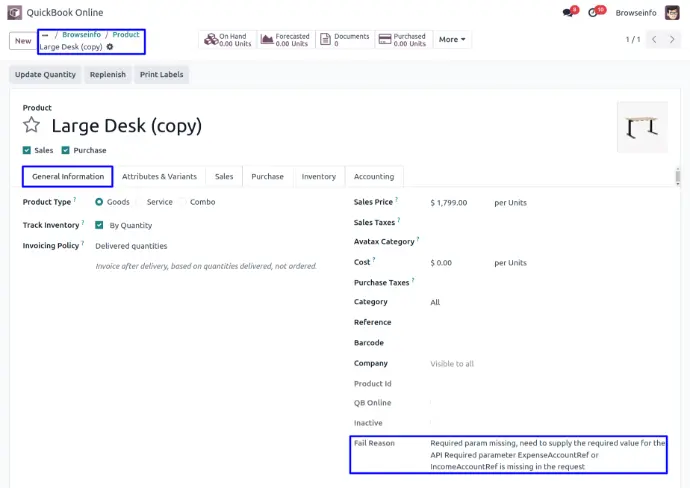Click the Large Desk product image thumbnail
Image resolution: width=690 pixels, height=488 pixels.
tap(641, 127)
